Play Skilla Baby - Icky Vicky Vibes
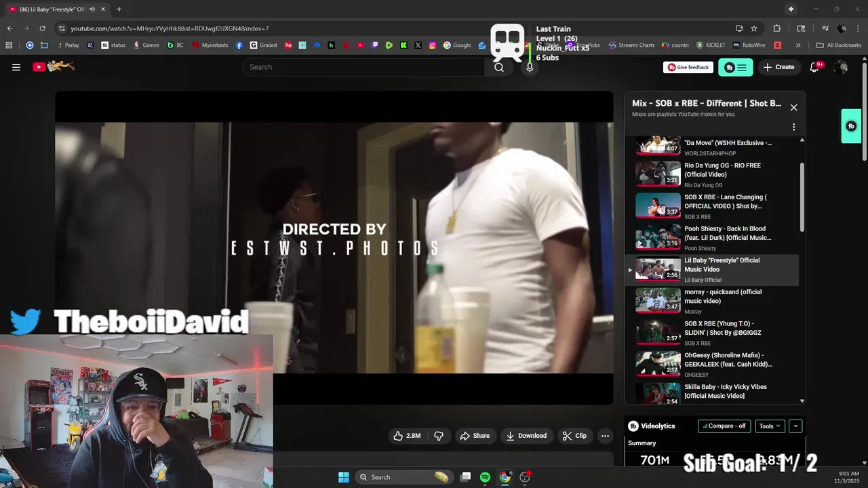Screen dimensions: 868x488 coord(717,393)
